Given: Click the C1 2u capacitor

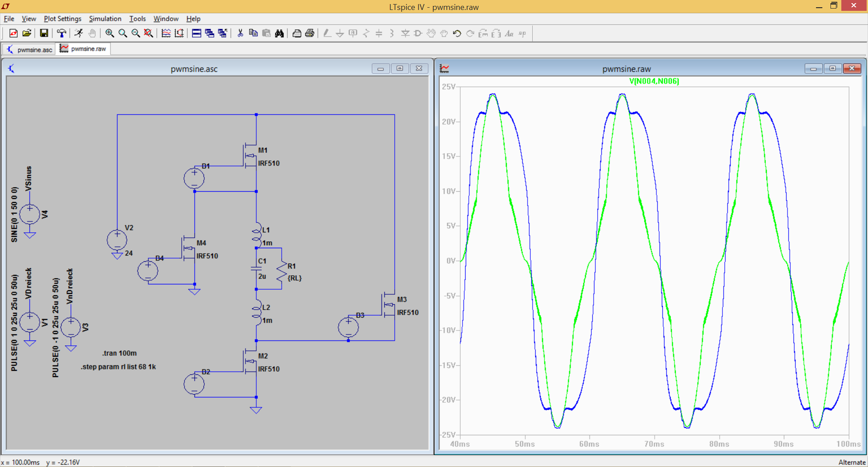Looking at the screenshot, I should pos(256,269).
